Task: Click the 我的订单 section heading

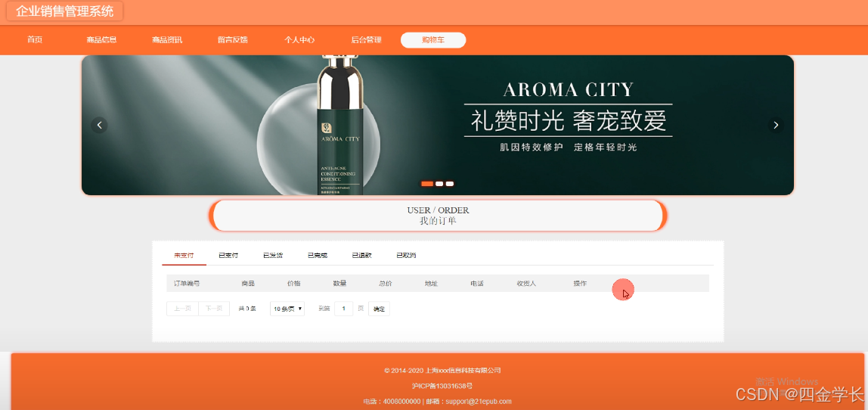Action: pos(438,221)
